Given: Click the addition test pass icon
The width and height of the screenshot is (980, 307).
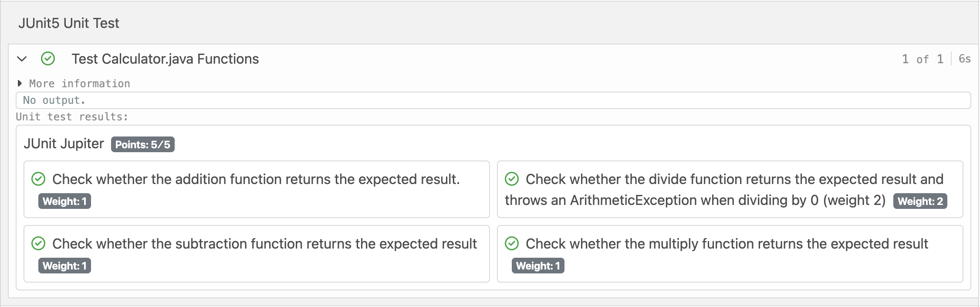Looking at the screenshot, I should pos(38,179).
